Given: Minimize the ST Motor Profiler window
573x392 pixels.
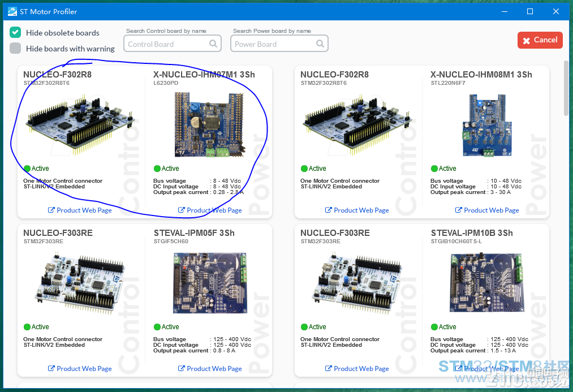Looking at the screenshot, I should pyautogui.click(x=505, y=11).
